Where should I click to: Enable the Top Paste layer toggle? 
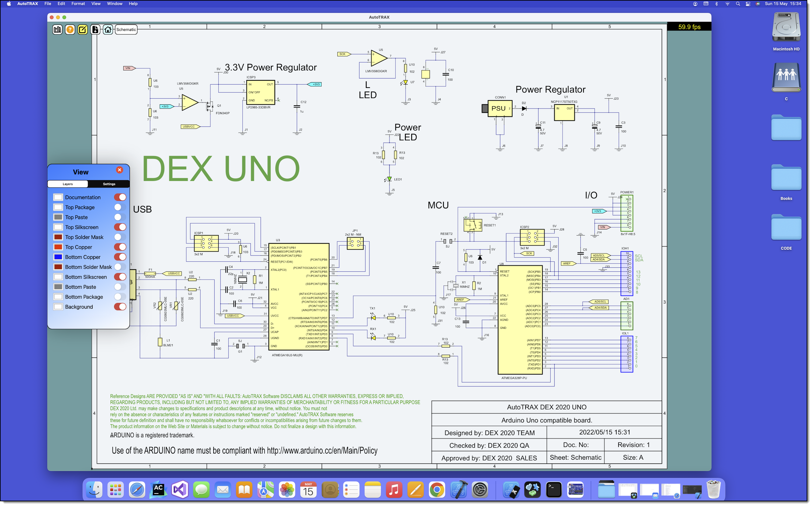(120, 218)
